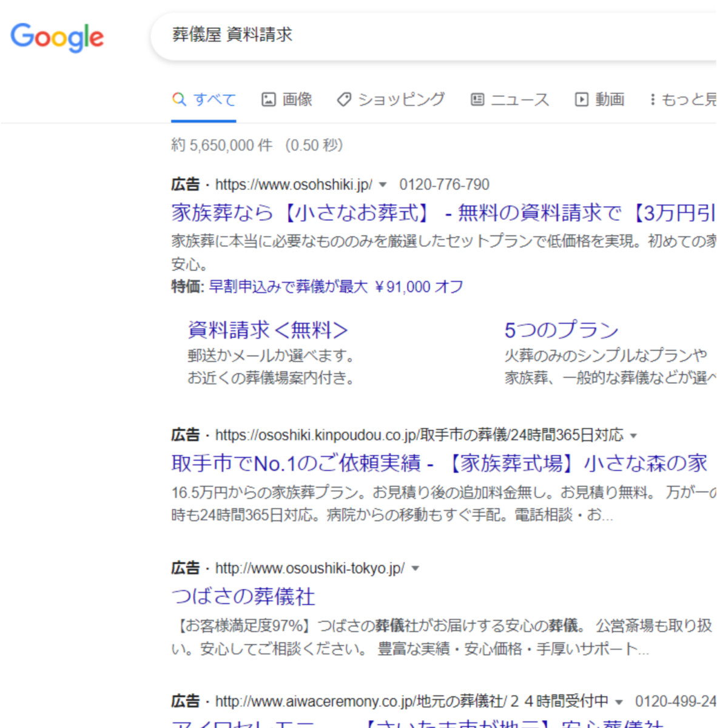Image resolution: width=717 pixels, height=728 pixels.
Task: Switch to the 動画 tab
Action: coord(600,99)
